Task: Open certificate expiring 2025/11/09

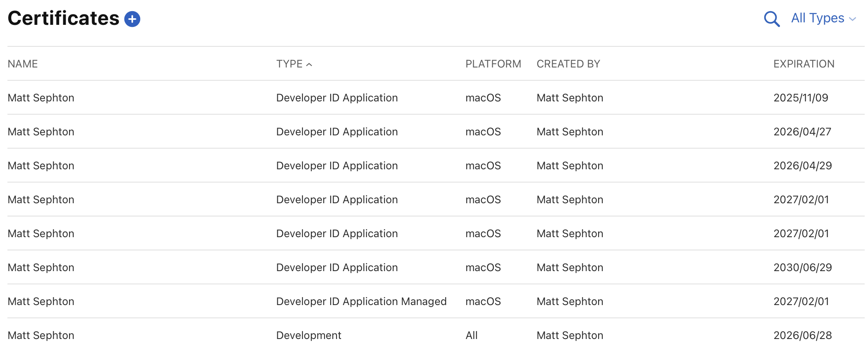Action: coord(41,98)
